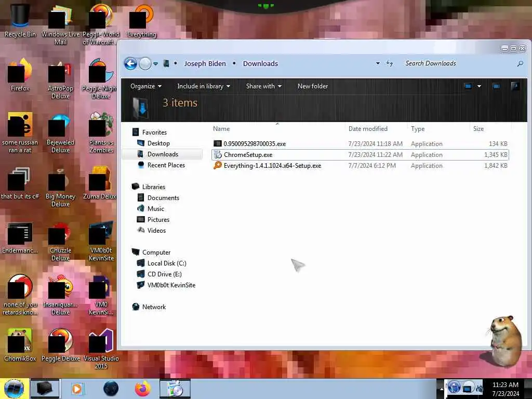Click Downloads in address breadcrumb
The image size is (532, 399).
coord(260,63)
